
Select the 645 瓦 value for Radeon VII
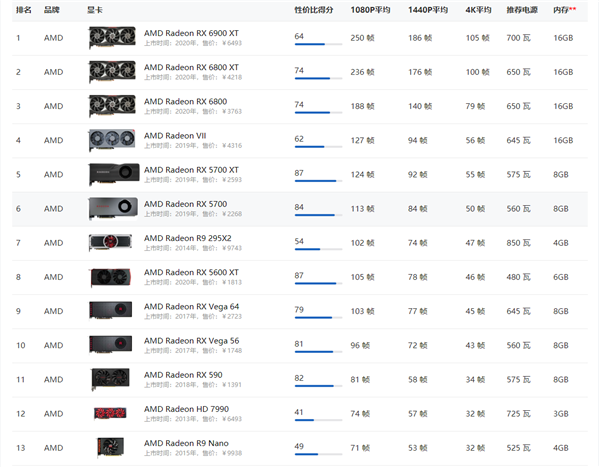click(x=518, y=140)
